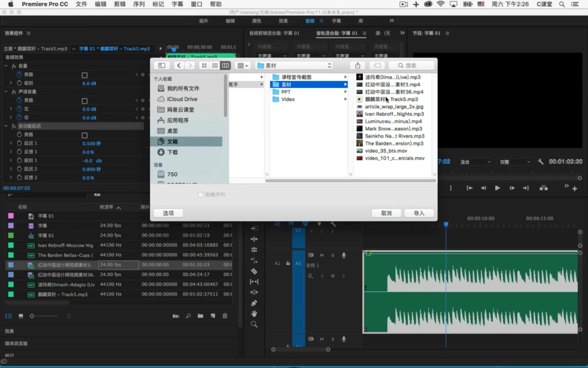The height and width of the screenshot is (368, 588).
Task: Collapse the 声道音量 effect section
Action: pos(6,92)
